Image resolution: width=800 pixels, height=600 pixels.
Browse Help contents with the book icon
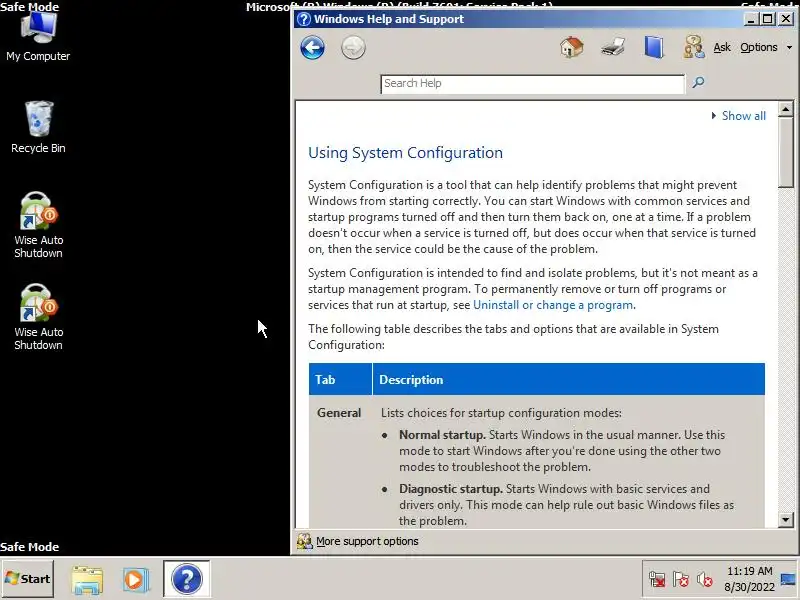coord(654,47)
